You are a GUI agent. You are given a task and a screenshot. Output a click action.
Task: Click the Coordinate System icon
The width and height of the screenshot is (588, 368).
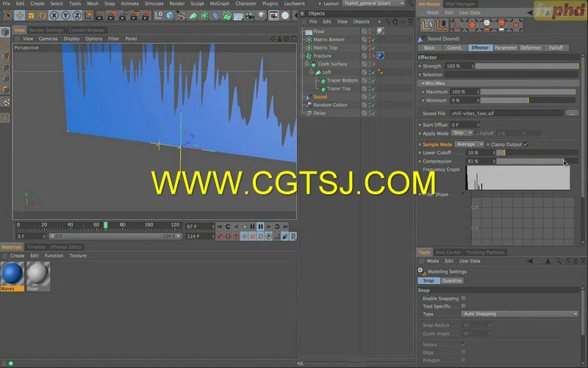click(88, 15)
